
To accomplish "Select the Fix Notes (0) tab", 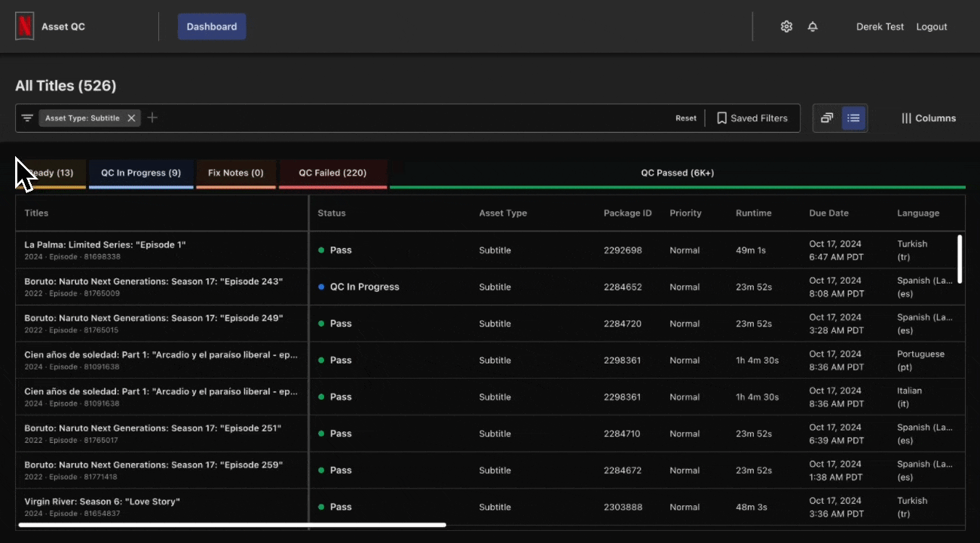I will point(236,173).
